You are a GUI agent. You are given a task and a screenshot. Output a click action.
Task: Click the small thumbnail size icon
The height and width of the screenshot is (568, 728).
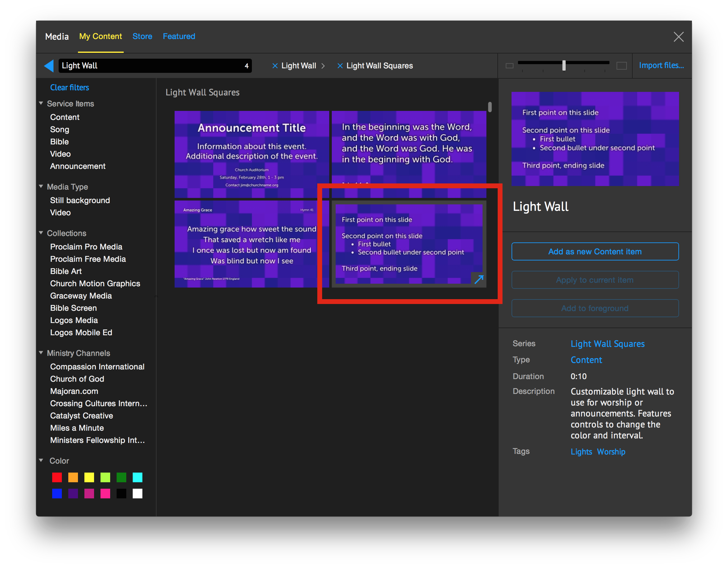click(x=509, y=66)
